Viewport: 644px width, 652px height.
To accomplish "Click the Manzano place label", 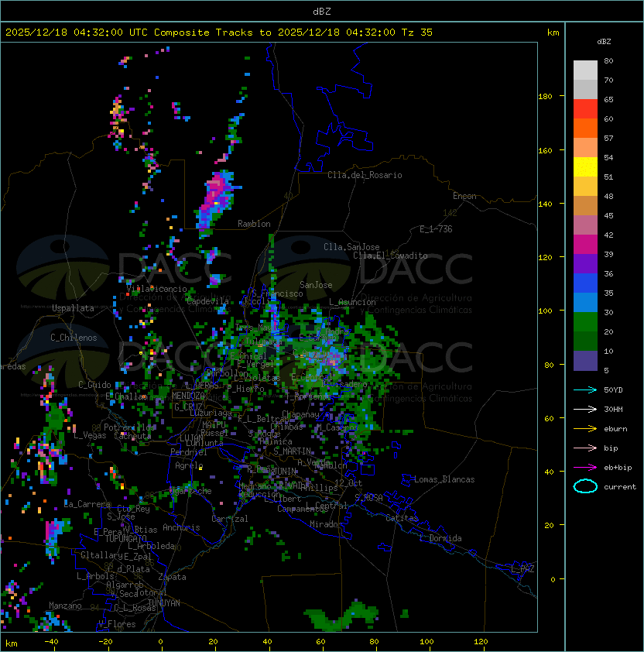I will (65, 606).
